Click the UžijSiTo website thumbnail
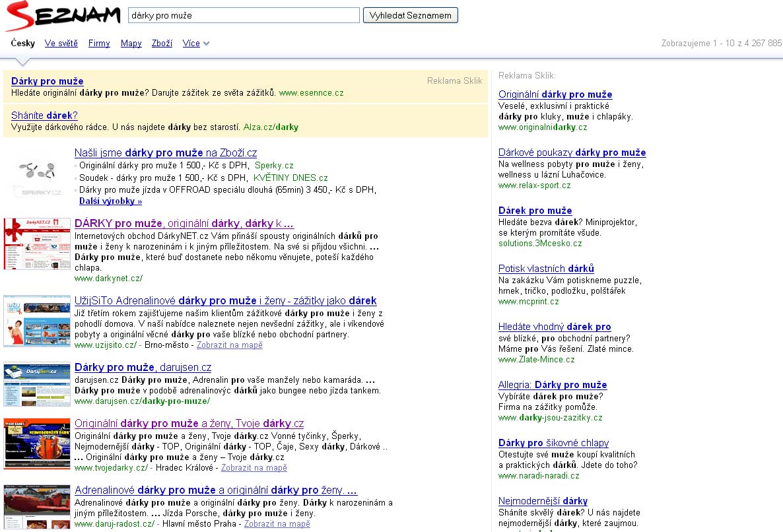Viewport: 783px width, 532px height. 37,321
